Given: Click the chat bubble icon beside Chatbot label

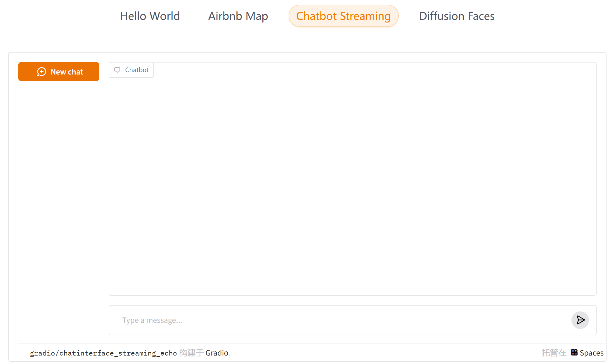Looking at the screenshot, I should coord(117,70).
